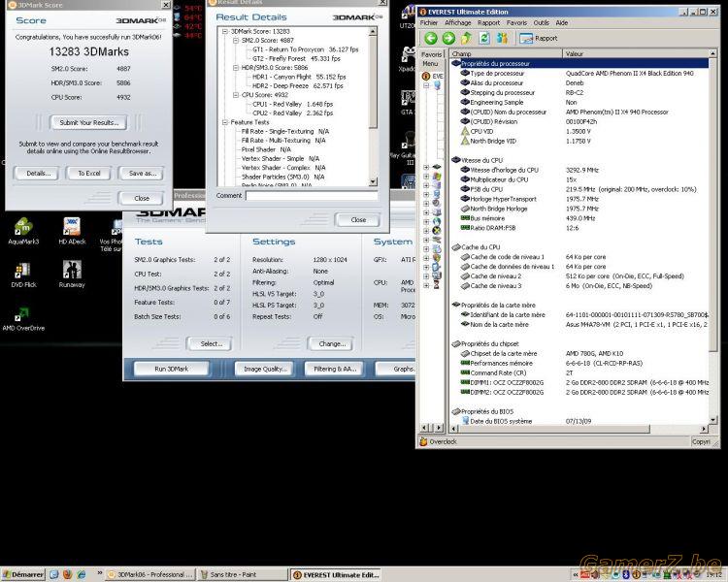728x582 pixels.
Task: Collapse the HDR/SM3.0 Score tree node
Action: click(x=236, y=68)
